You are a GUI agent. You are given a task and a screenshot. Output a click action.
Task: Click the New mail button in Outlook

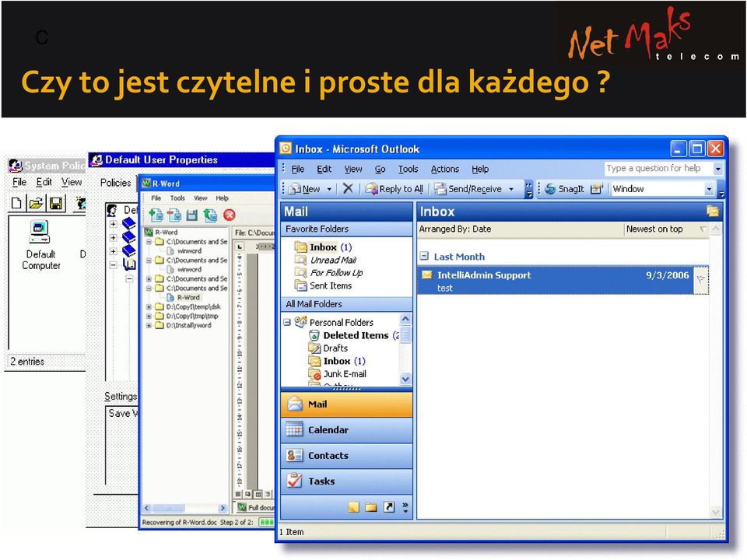pyautogui.click(x=305, y=189)
